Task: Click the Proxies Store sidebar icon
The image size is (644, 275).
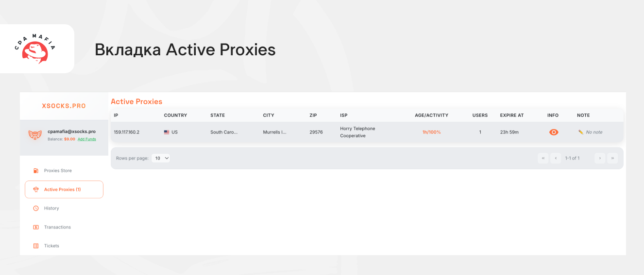Action: 36,171
